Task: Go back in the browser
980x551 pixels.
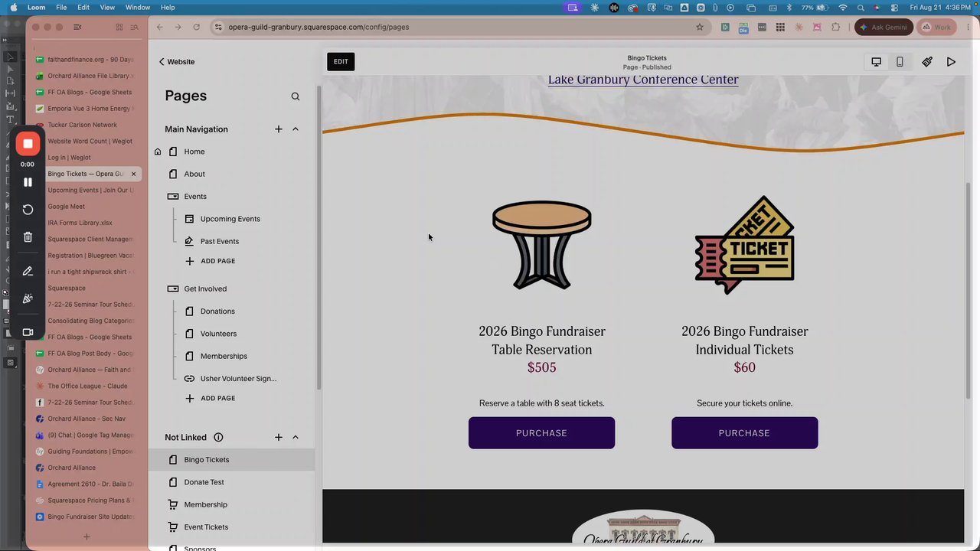Action: [159, 27]
